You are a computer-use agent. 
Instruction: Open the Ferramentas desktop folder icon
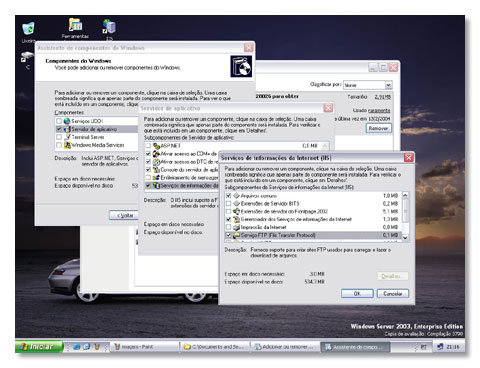pos(75,25)
